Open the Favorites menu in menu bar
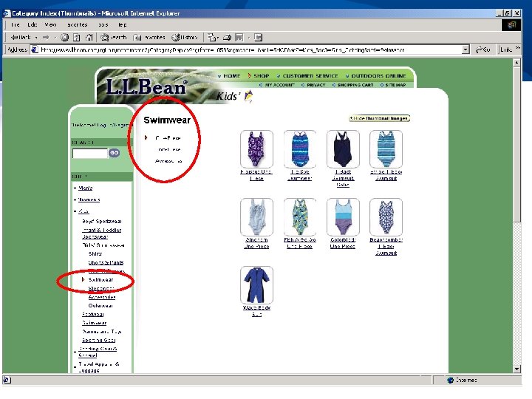Viewport: 532px width, 399px height. (x=78, y=25)
